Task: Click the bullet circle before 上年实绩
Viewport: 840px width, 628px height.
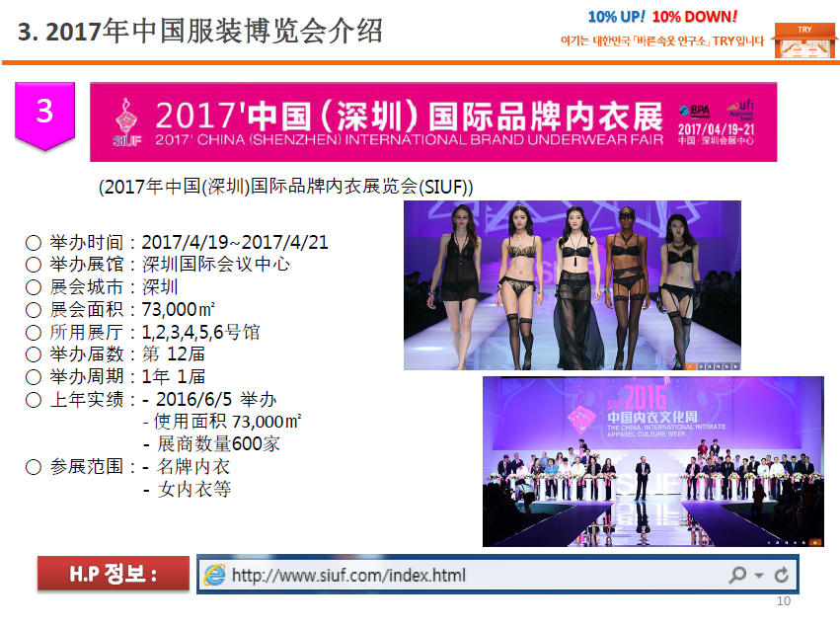Action: [x=34, y=400]
